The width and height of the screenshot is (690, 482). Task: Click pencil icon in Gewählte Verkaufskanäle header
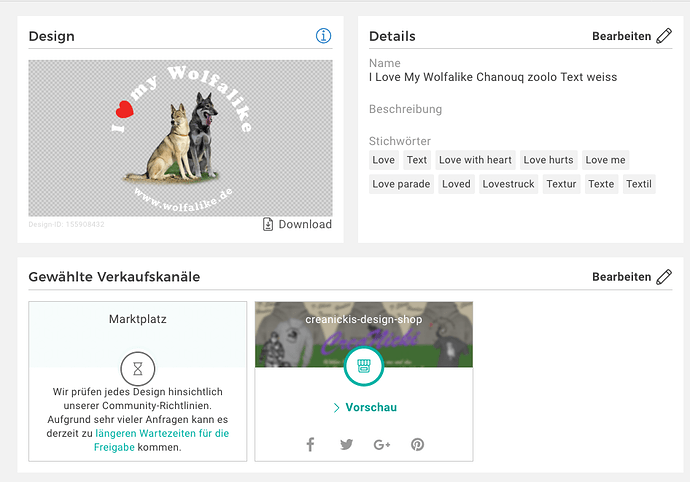[x=664, y=276]
